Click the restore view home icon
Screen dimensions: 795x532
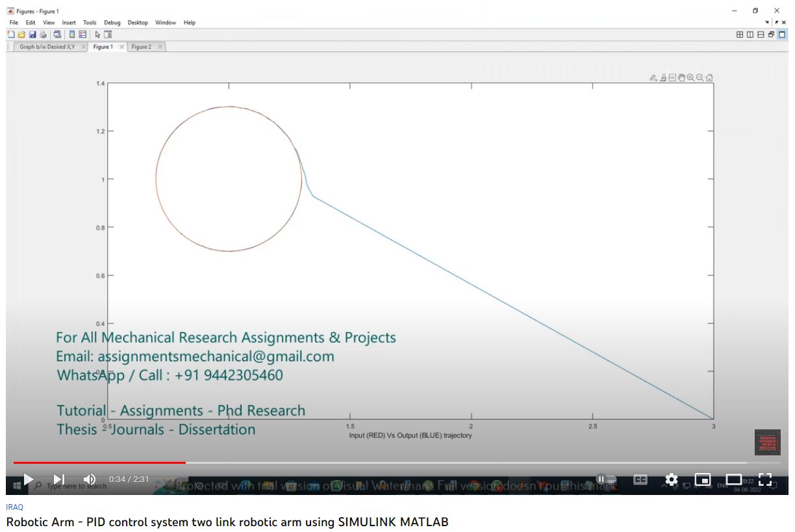[709, 77]
